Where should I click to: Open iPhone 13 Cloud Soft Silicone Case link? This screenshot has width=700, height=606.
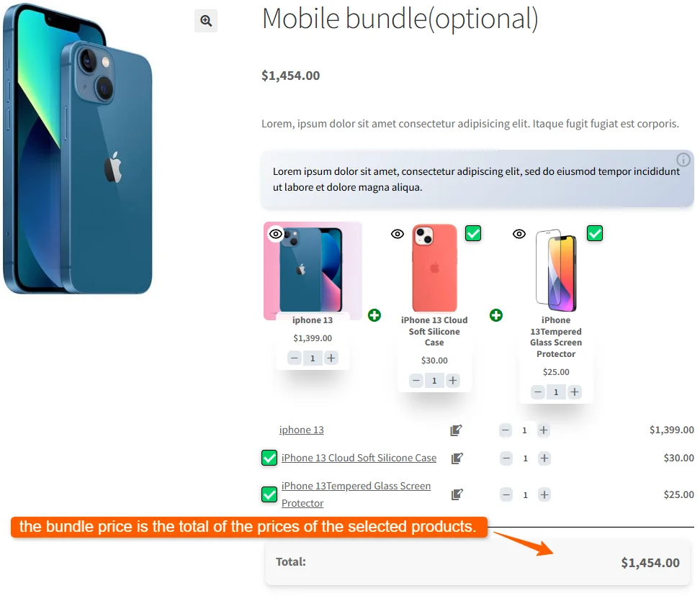pyautogui.click(x=359, y=458)
